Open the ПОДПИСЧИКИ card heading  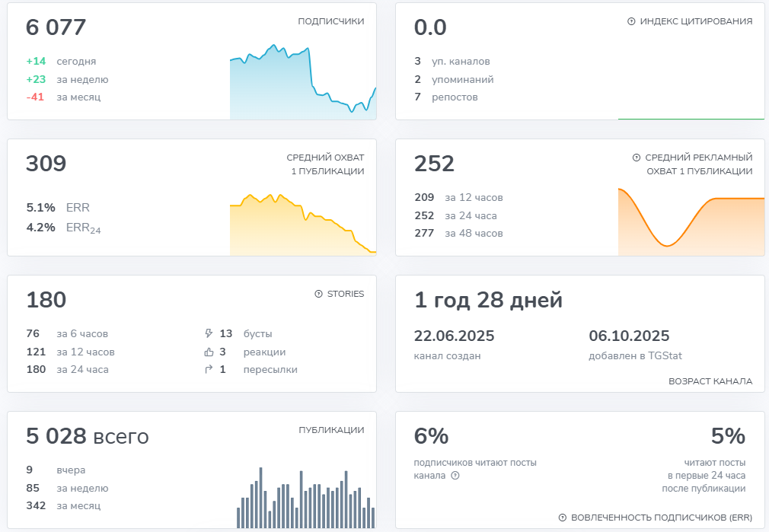point(331,21)
